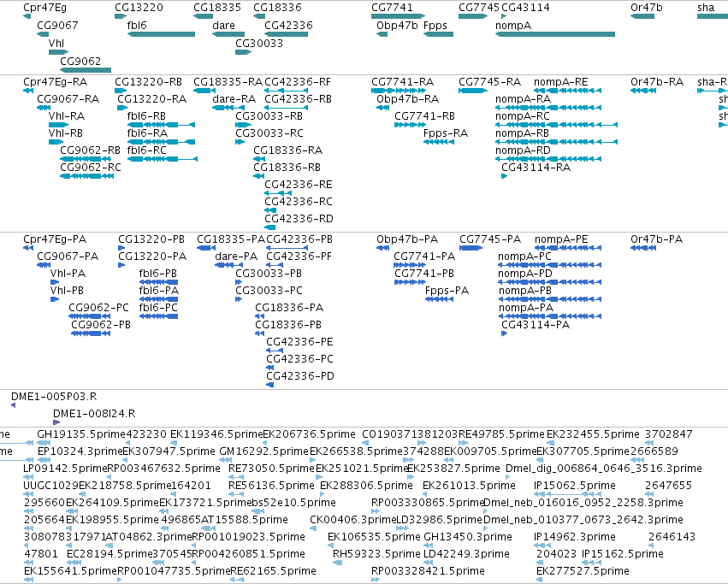Select the CG18335 gene label
Screen dimensions: 728x584
[x=217, y=8]
